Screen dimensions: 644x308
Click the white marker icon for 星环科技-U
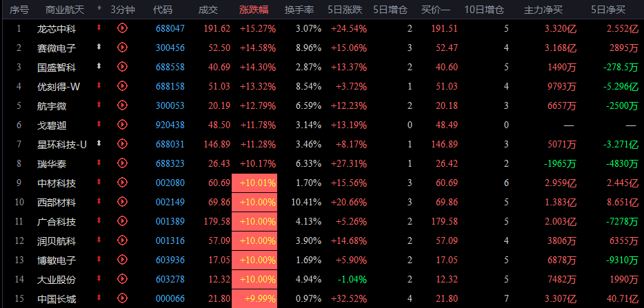tap(99, 143)
